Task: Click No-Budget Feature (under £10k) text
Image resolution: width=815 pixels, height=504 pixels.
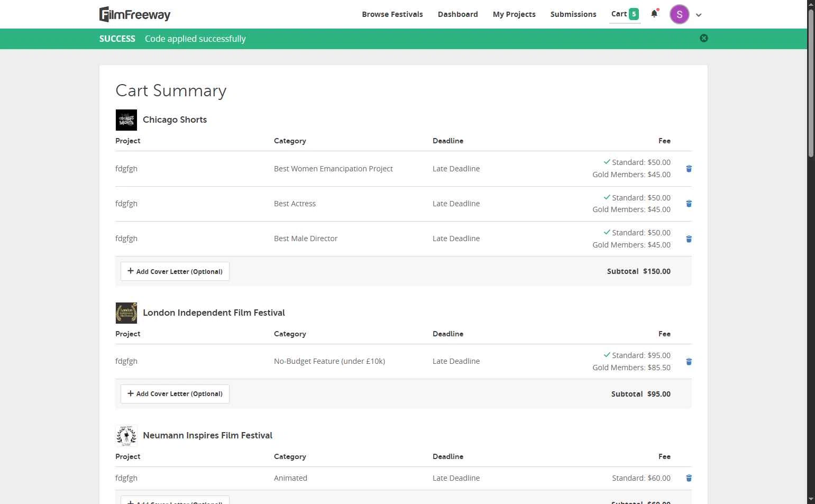Action: pyautogui.click(x=329, y=361)
